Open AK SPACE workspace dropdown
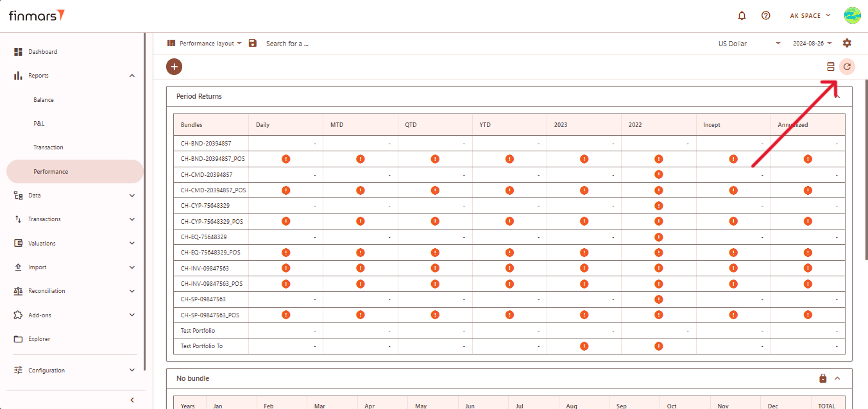 point(810,15)
